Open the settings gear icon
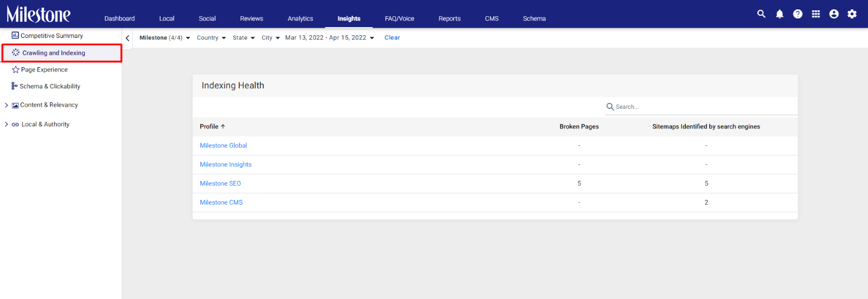 (x=852, y=14)
